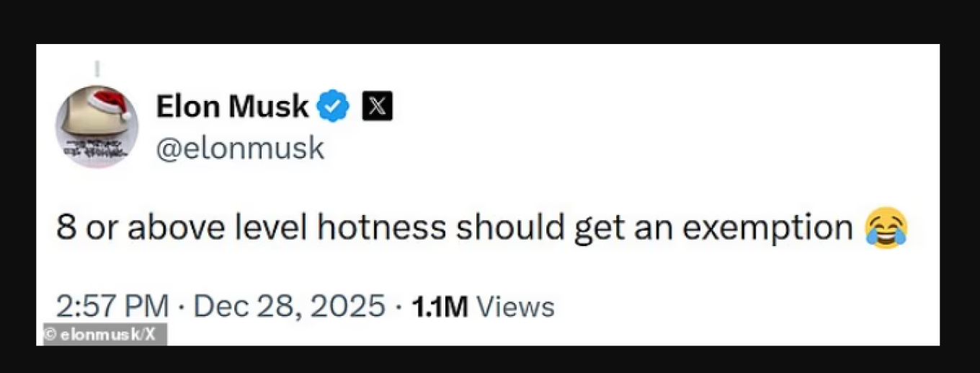Open Elon Musk's profile picture
This screenshot has height=373, width=980.
(x=96, y=126)
